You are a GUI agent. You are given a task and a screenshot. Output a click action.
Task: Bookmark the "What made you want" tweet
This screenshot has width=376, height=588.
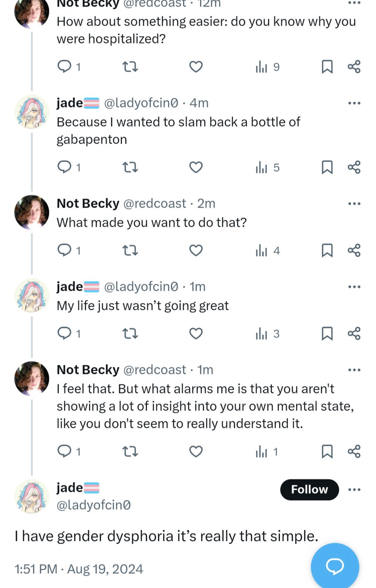pos(327,250)
